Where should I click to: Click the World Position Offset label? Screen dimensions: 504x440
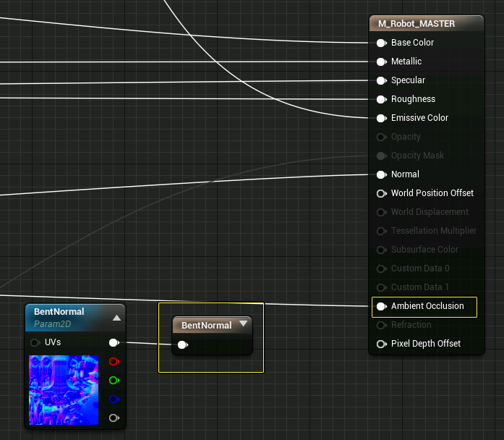click(x=432, y=193)
